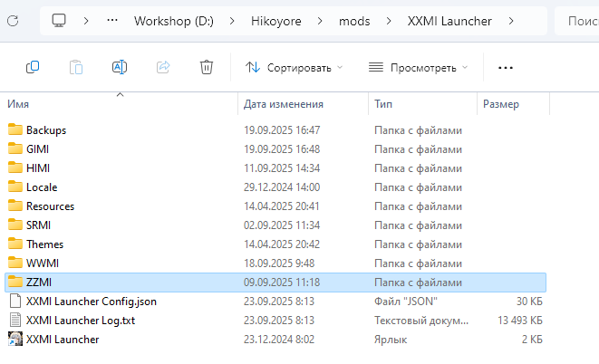The width and height of the screenshot is (599, 364).
Task: Click the Themes folder name
Action: coord(44,244)
